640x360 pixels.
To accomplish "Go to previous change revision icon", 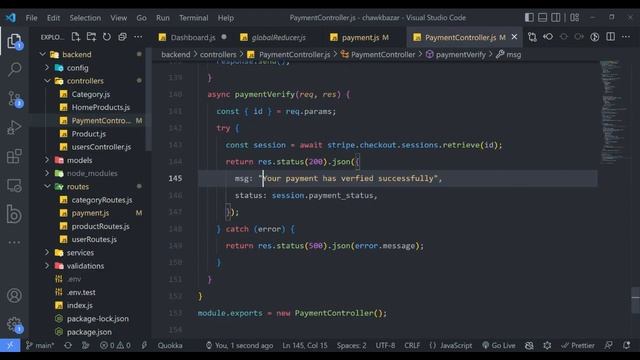I will point(548,37).
